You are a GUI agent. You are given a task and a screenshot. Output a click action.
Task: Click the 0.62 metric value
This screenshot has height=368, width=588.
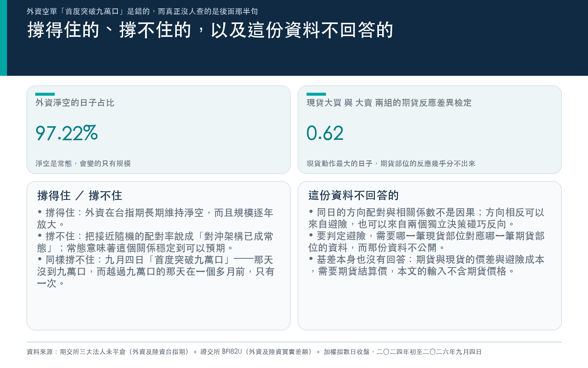pyautogui.click(x=325, y=133)
